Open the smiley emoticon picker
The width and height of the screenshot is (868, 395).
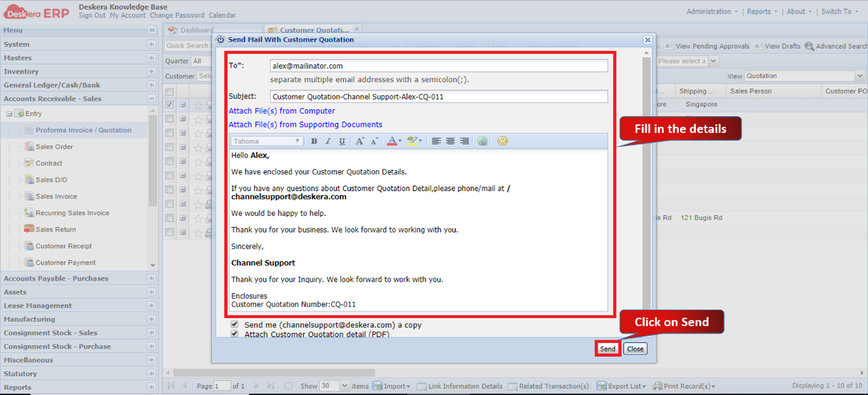502,141
